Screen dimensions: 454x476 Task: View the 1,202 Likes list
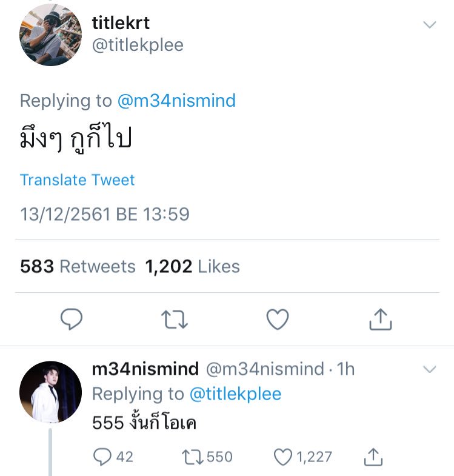click(x=192, y=266)
